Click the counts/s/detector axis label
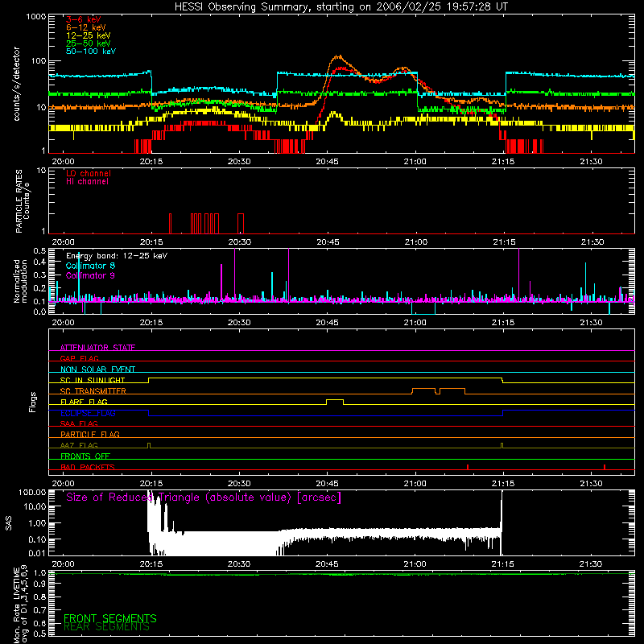This screenshot has height=644, width=644. (16, 84)
